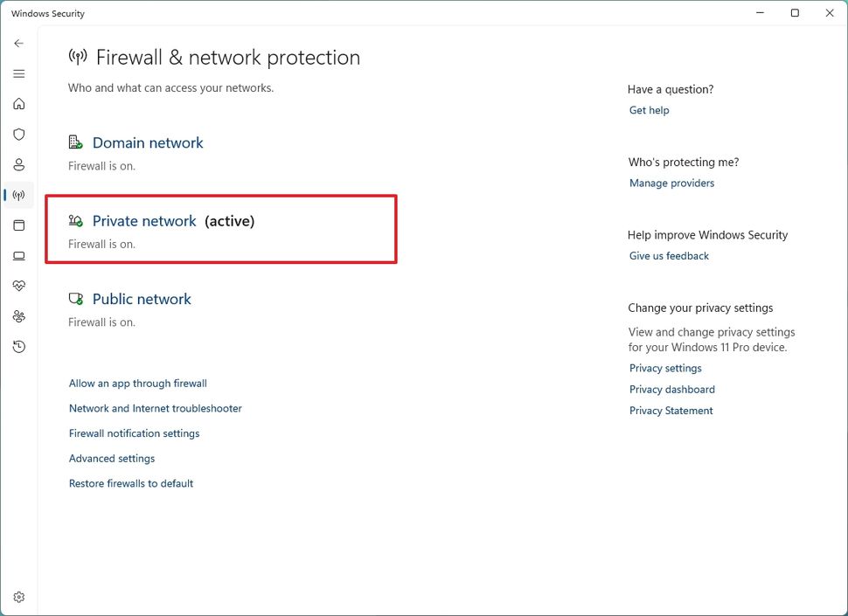Image resolution: width=848 pixels, height=616 pixels.
Task: Click Allow an app through firewall
Action: click(137, 383)
